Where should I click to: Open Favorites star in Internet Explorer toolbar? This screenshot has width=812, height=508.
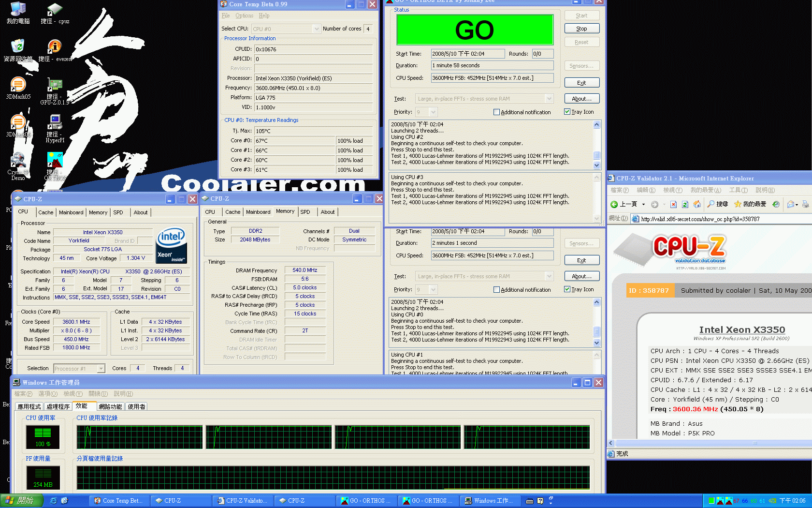coord(750,204)
